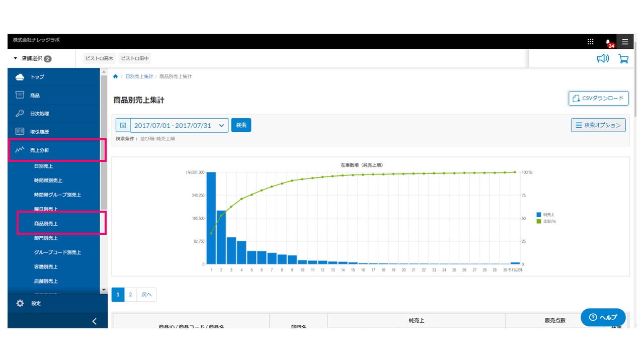Click the 商品 box icon
Screen dimensions: 644x362
point(20,95)
